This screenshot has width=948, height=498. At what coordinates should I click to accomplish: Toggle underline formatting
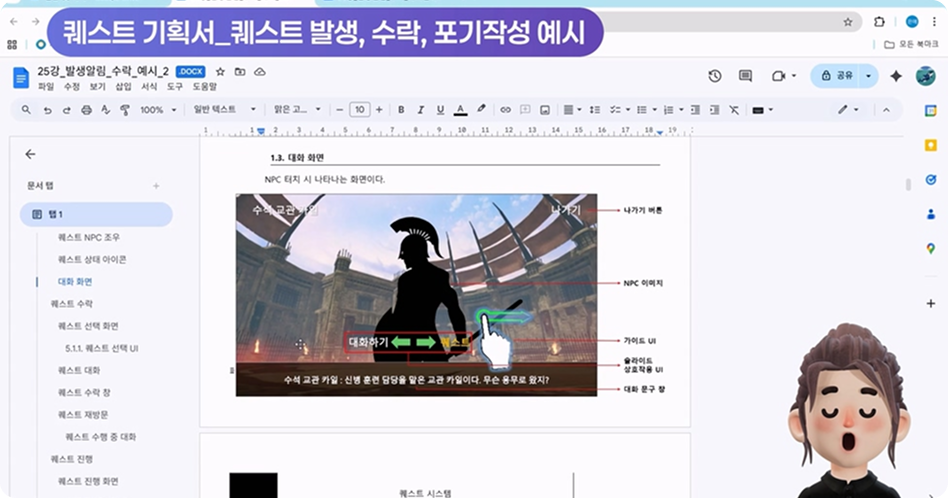click(440, 109)
